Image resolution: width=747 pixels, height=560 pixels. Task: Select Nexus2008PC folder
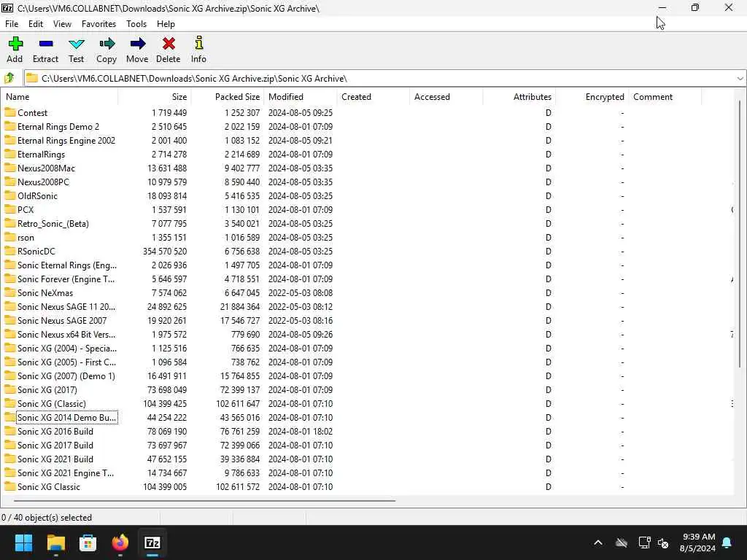[x=43, y=182]
